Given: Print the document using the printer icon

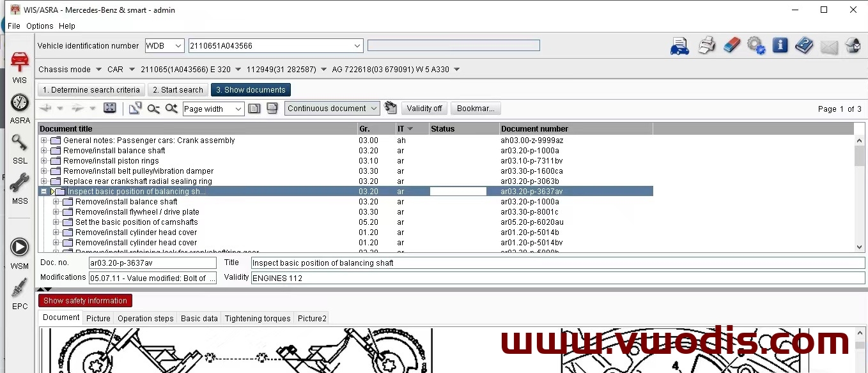Looking at the screenshot, I should click(706, 46).
